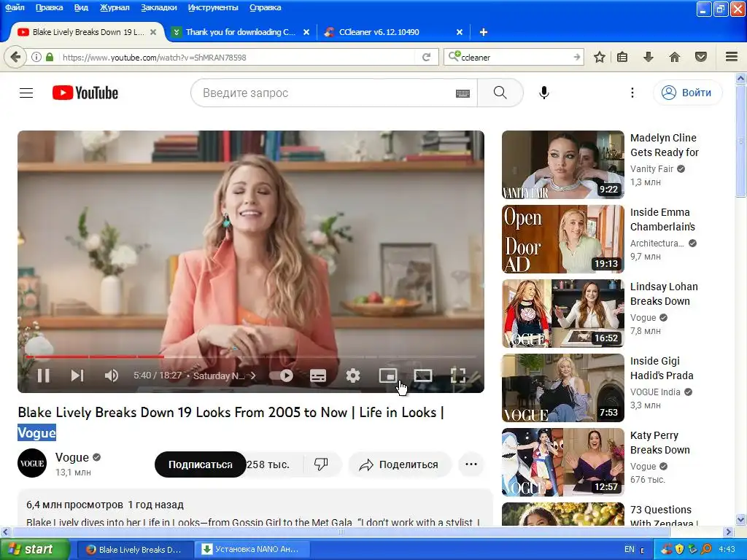Open the Инструменты menu

[213, 7]
